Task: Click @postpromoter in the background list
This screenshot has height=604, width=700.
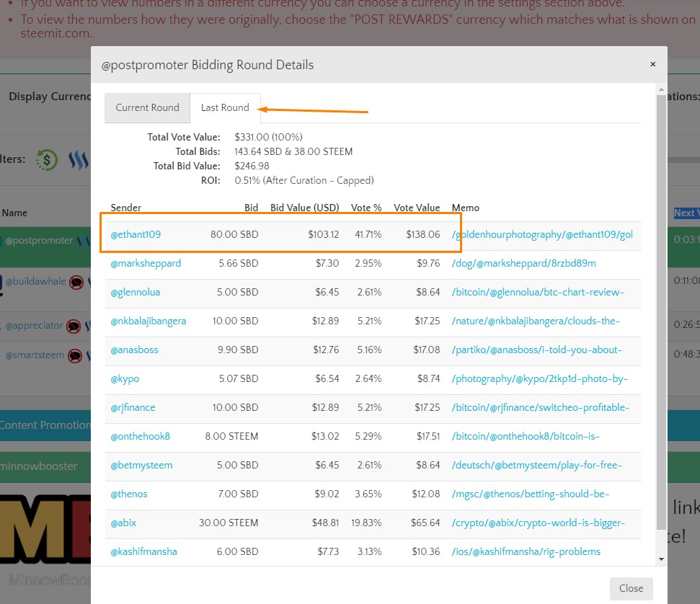Action: point(39,241)
